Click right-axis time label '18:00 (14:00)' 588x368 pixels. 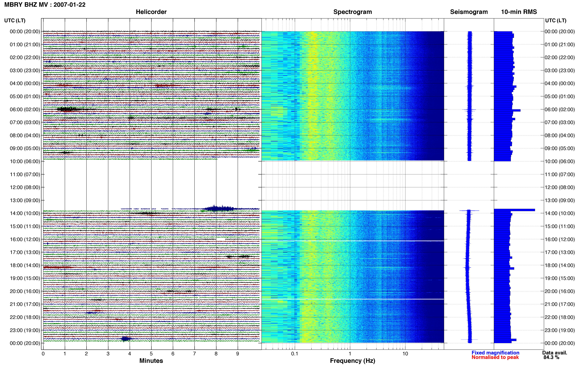coord(560,265)
